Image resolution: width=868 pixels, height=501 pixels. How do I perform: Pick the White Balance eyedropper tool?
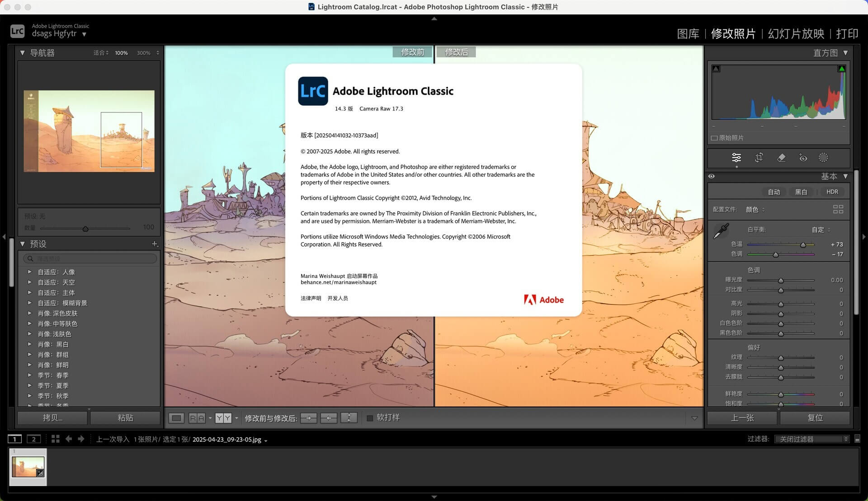click(x=721, y=231)
